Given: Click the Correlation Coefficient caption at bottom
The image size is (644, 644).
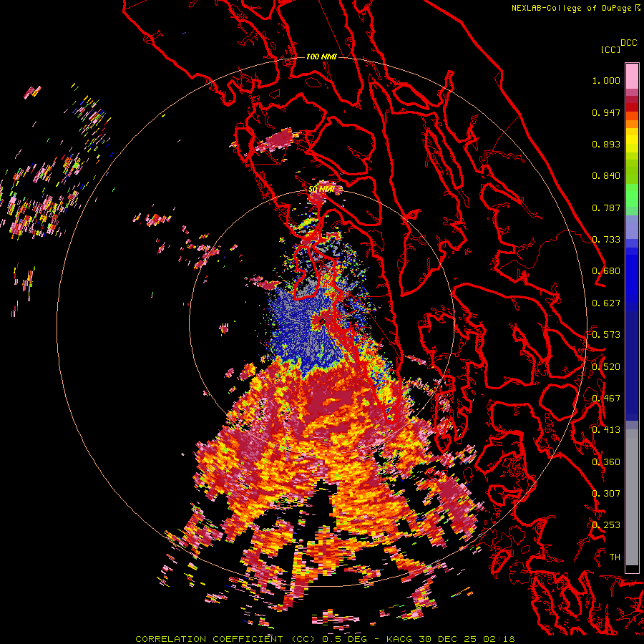Looking at the screenshot, I should point(325,639).
